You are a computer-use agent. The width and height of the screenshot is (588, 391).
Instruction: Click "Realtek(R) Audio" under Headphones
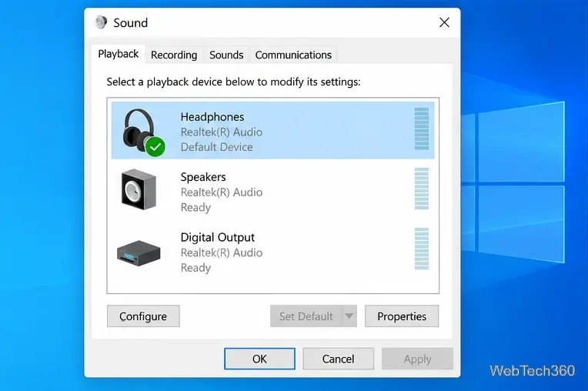click(x=222, y=132)
